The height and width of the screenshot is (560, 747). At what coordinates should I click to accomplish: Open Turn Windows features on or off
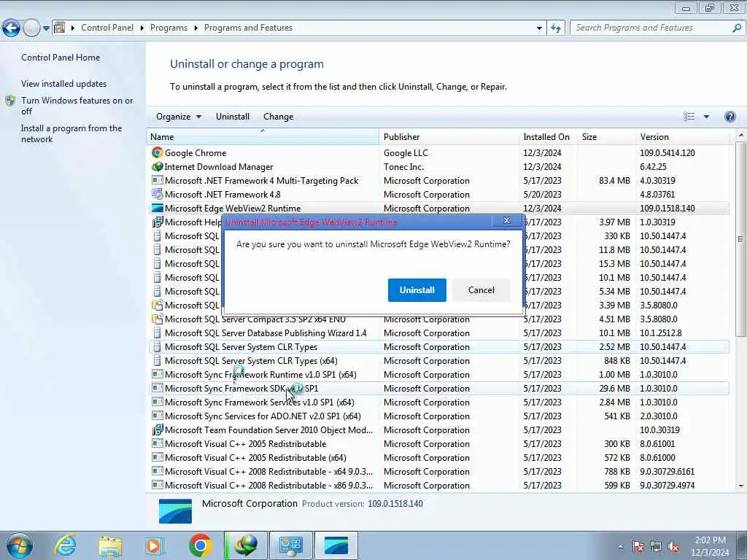tap(77, 106)
